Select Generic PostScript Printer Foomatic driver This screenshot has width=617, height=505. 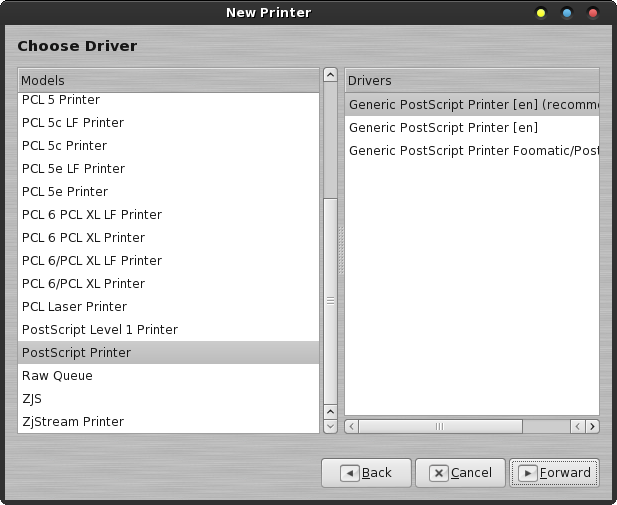(472, 151)
